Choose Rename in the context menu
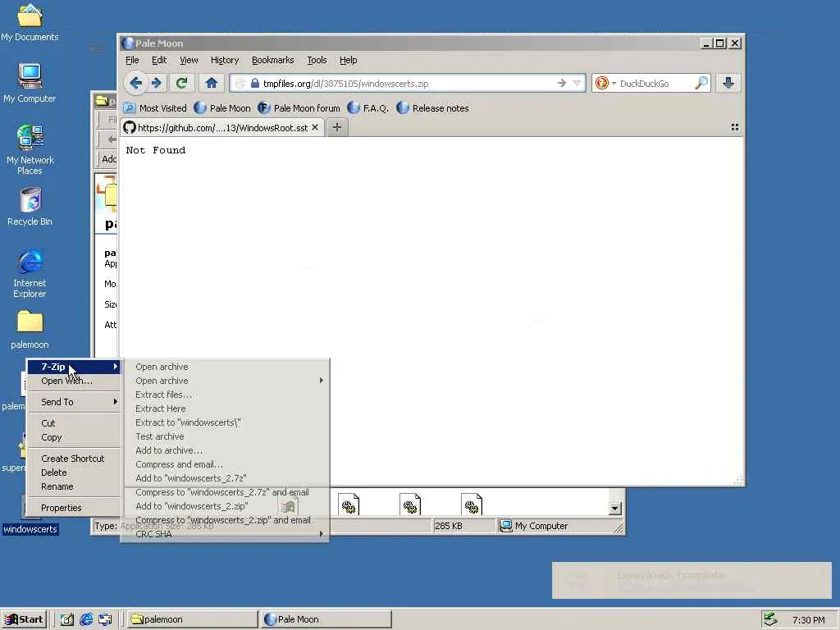The image size is (840, 630). [x=73, y=486]
